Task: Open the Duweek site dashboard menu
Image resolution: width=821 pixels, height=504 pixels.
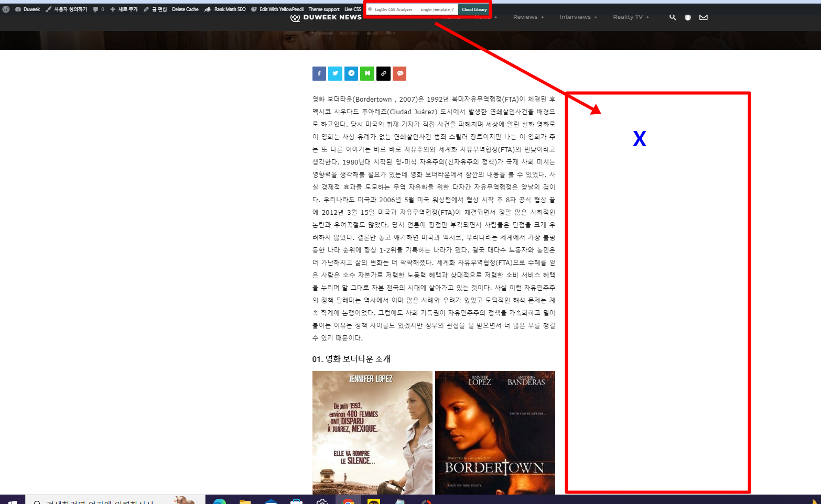Action: pos(28,9)
